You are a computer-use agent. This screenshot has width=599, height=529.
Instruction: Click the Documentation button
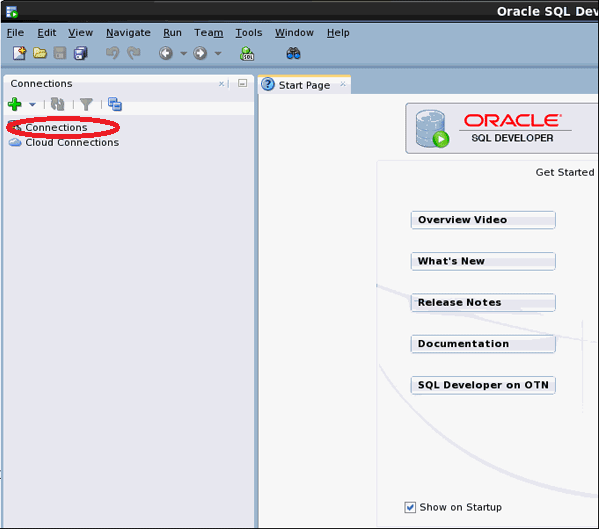[483, 344]
